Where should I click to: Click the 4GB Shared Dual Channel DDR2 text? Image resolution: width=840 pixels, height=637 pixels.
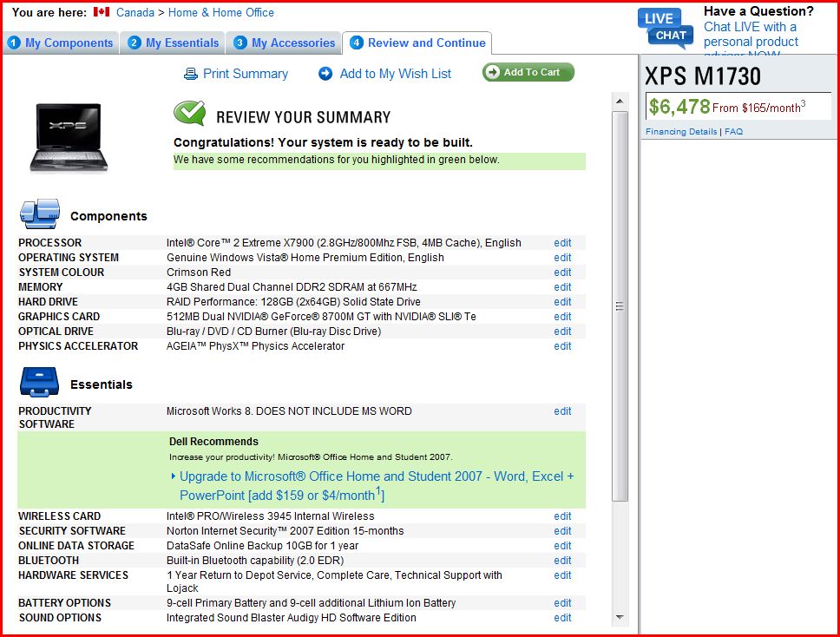pyautogui.click(x=292, y=287)
